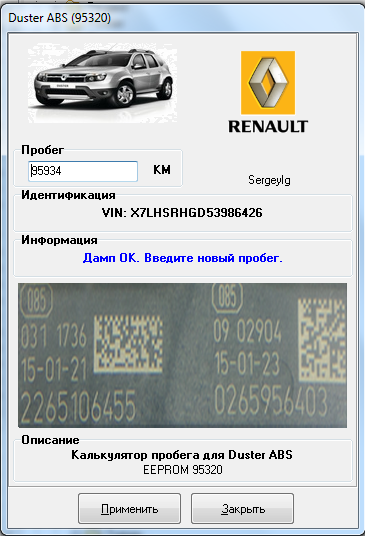Screen dimensions: 365x536
Task: Click the EEPROM 95320 description line
Action: click(x=182, y=470)
